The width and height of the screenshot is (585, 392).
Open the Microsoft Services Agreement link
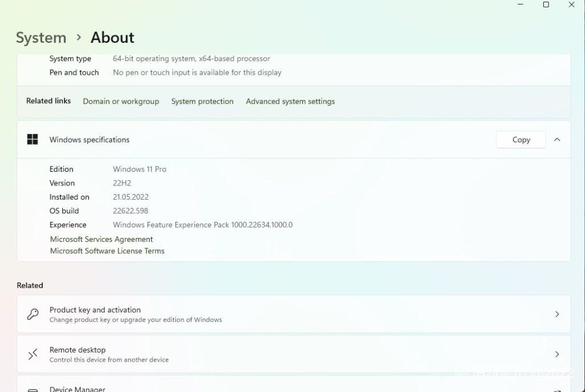[x=101, y=239]
